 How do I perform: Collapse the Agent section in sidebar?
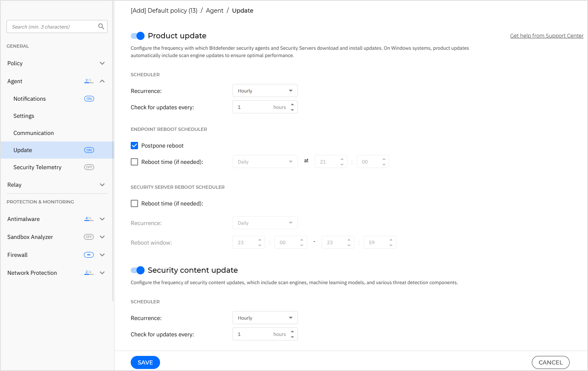coord(102,81)
